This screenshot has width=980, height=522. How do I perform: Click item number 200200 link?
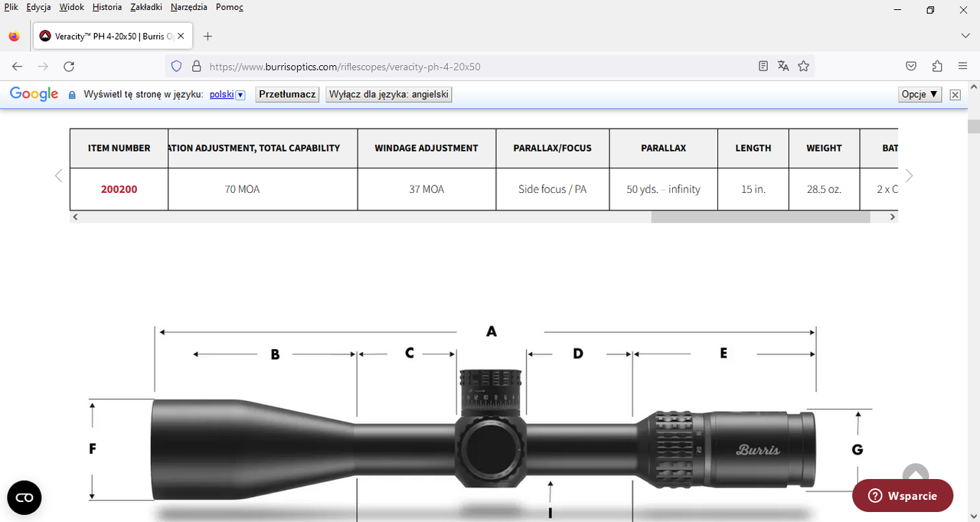119,189
